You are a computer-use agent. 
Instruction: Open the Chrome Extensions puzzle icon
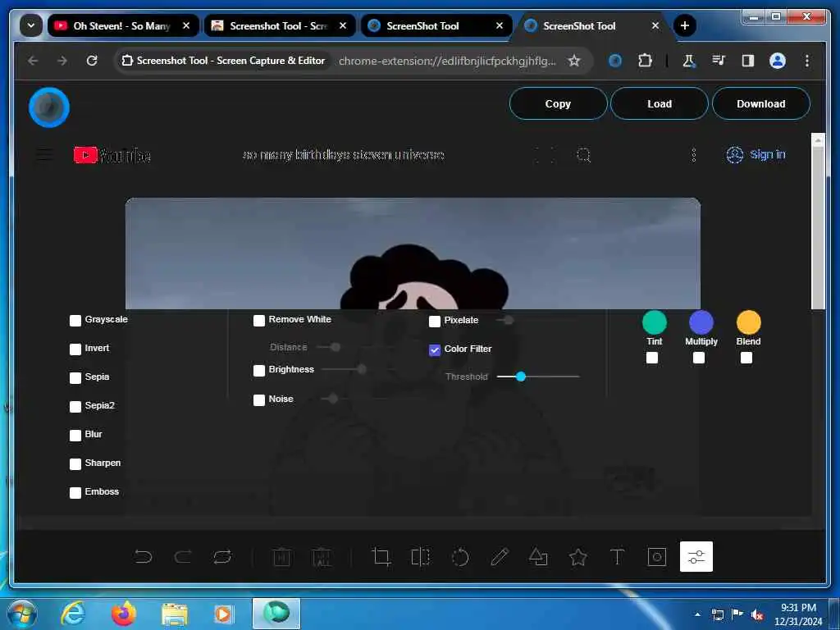tap(645, 61)
